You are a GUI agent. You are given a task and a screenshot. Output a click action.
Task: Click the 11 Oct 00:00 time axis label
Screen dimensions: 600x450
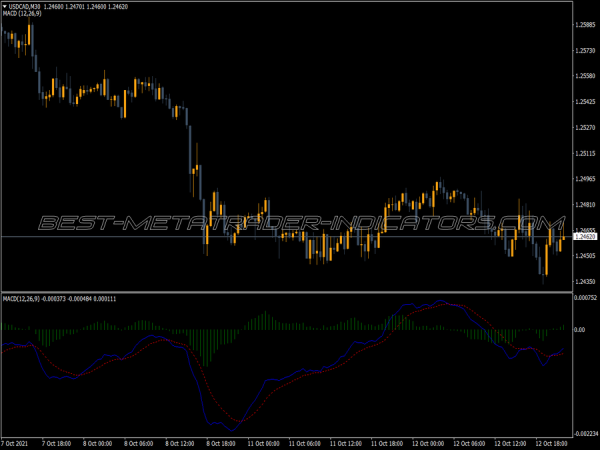pyautogui.click(x=264, y=443)
